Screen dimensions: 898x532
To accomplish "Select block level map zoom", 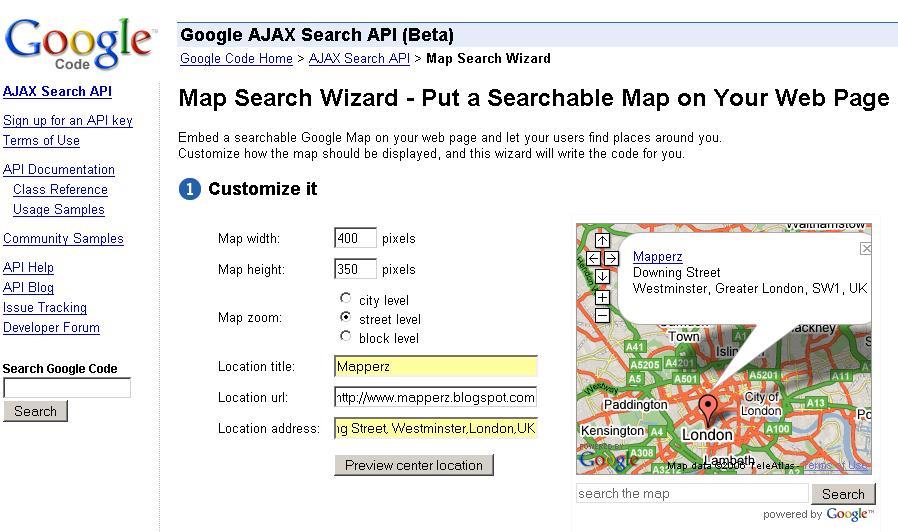I will click(x=345, y=336).
